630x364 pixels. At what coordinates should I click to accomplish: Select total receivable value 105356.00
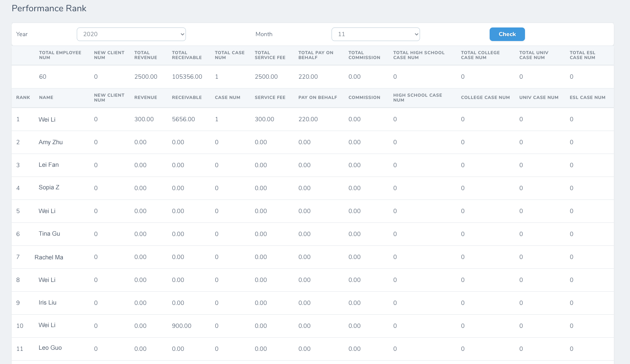pyautogui.click(x=187, y=77)
